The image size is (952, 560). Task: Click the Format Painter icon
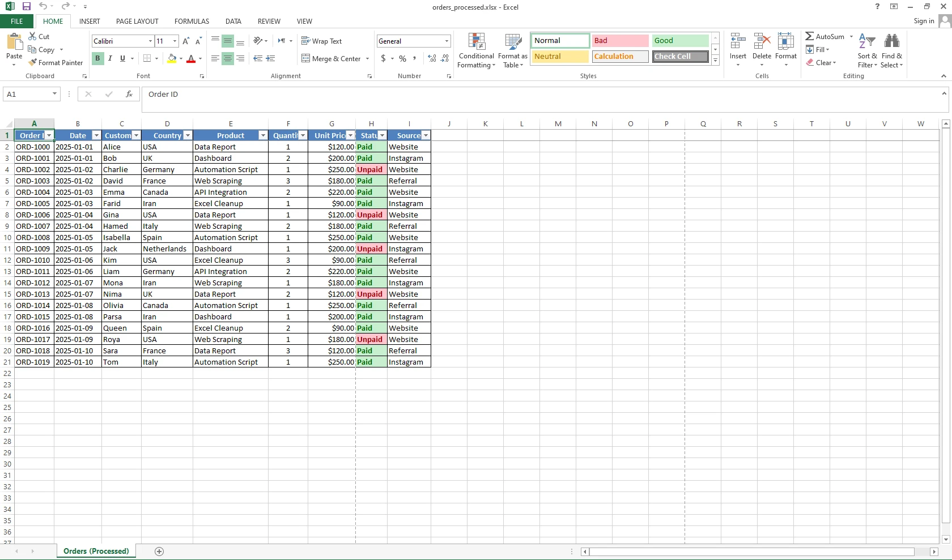pyautogui.click(x=33, y=63)
